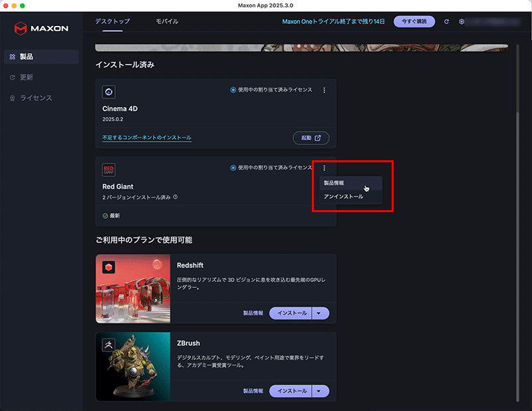Click the 今すぐ購読 subscribe button

click(414, 22)
